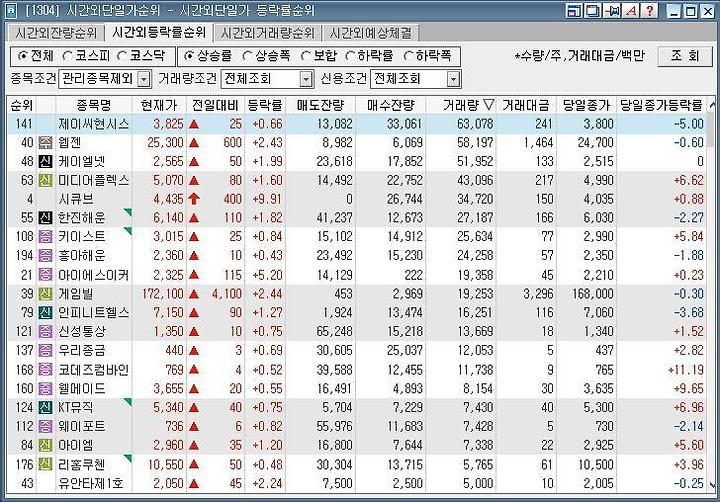Click the 현재가 column header

(x=159, y=105)
